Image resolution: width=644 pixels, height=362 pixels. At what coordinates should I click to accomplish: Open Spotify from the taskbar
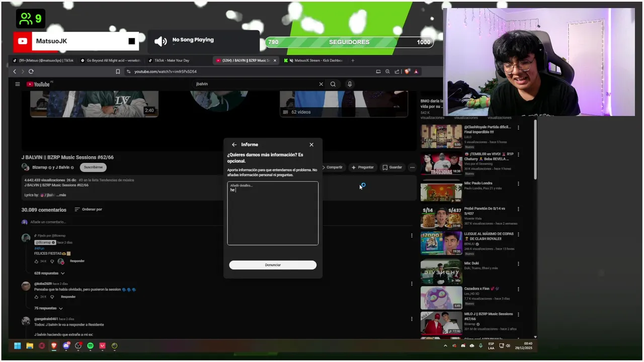[91, 346]
